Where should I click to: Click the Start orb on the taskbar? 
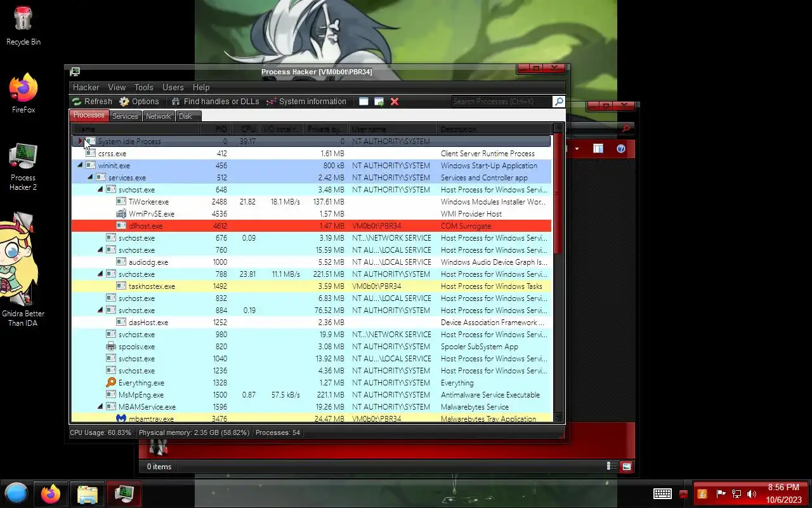coord(16,493)
